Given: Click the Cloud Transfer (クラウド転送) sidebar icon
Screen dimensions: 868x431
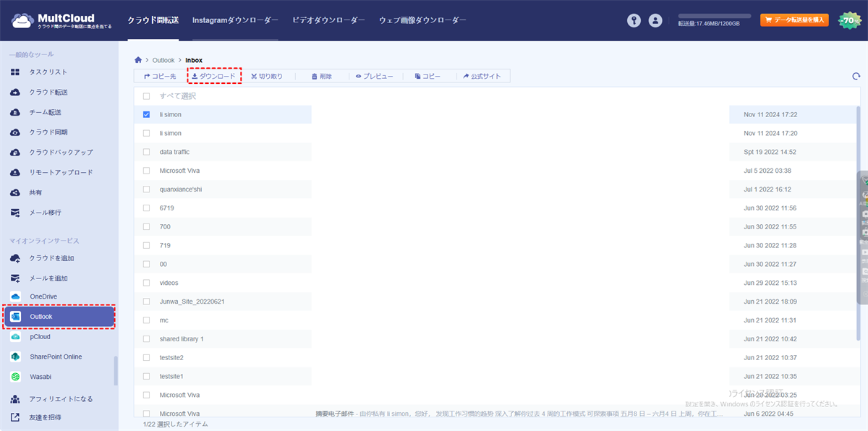Looking at the screenshot, I should click(x=14, y=93).
